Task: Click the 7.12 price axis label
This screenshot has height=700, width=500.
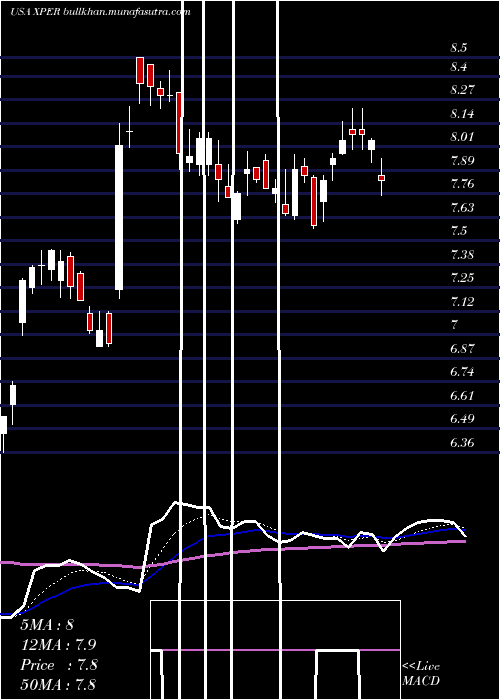Action: [462, 302]
